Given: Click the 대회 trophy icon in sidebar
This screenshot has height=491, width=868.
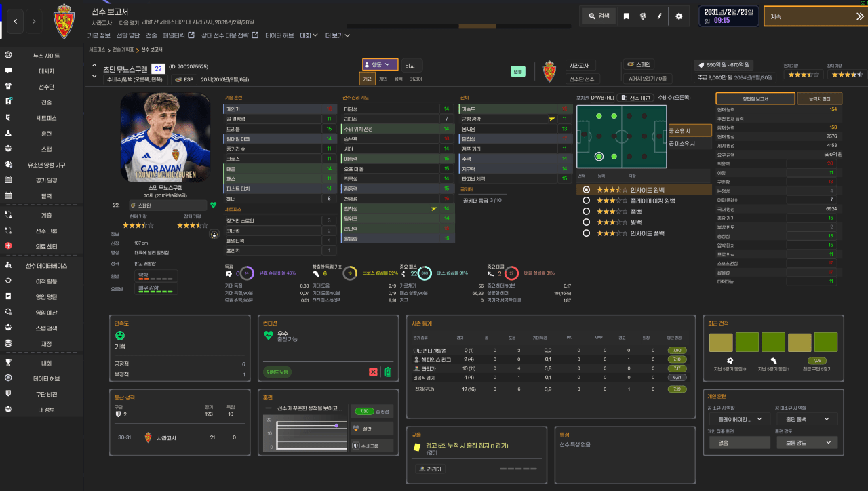Looking at the screenshot, I should (x=8, y=363).
